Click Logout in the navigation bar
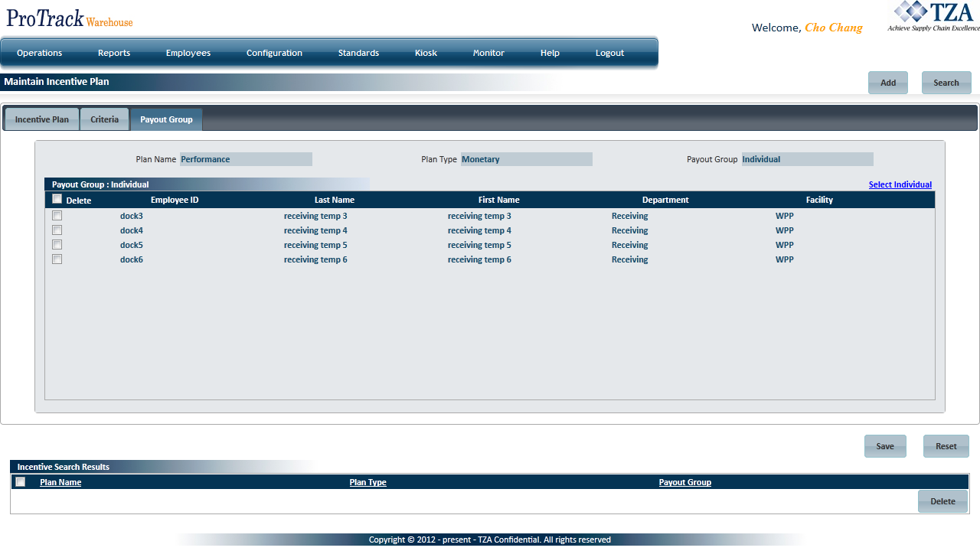 click(609, 53)
